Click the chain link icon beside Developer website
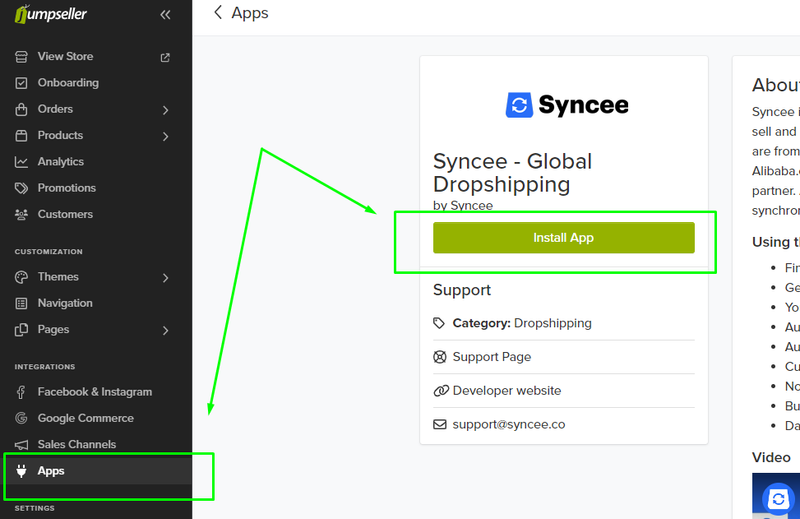The height and width of the screenshot is (519, 800). tap(440, 391)
